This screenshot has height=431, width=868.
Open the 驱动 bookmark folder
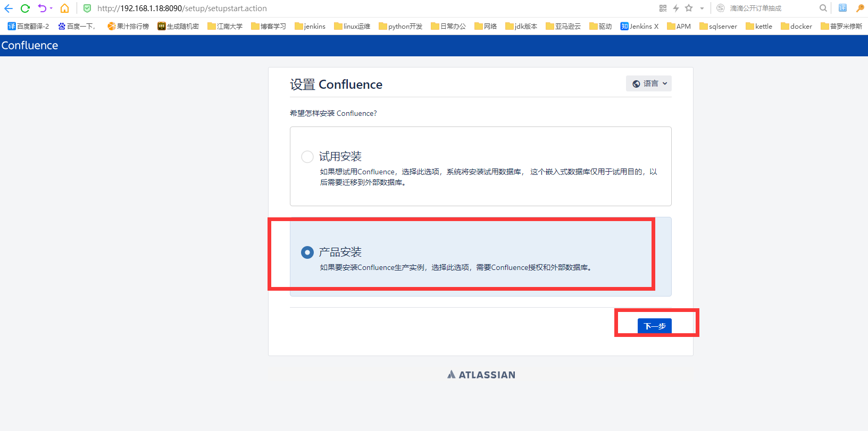pyautogui.click(x=600, y=26)
